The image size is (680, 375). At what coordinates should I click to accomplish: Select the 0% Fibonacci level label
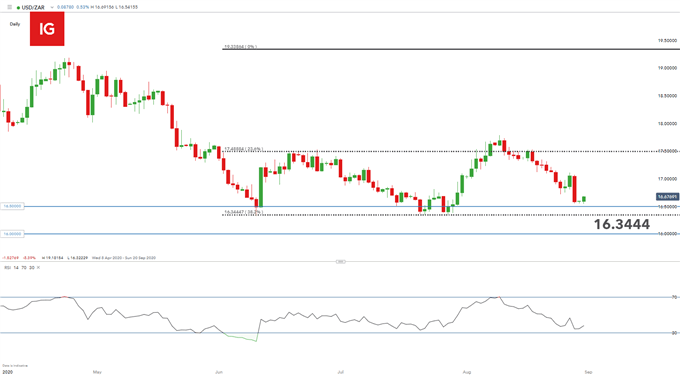241,46
